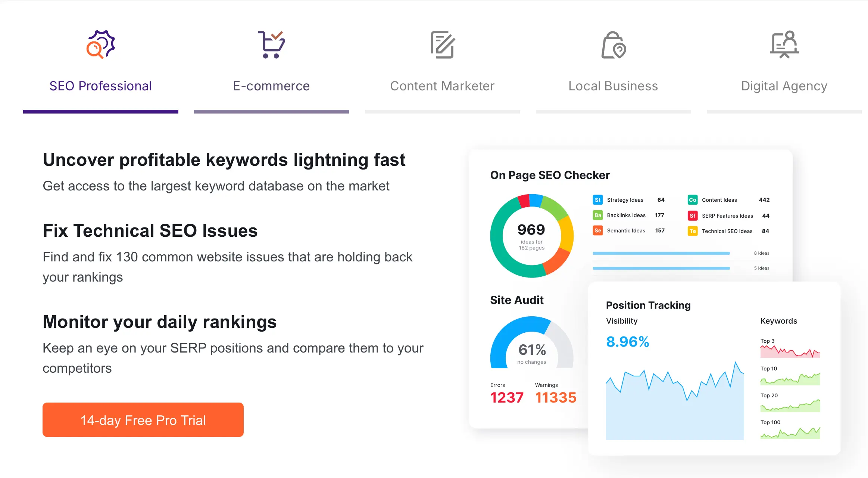Click the red 'Sf' SERP Features badge
The height and width of the screenshot is (478, 868).
(x=693, y=215)
